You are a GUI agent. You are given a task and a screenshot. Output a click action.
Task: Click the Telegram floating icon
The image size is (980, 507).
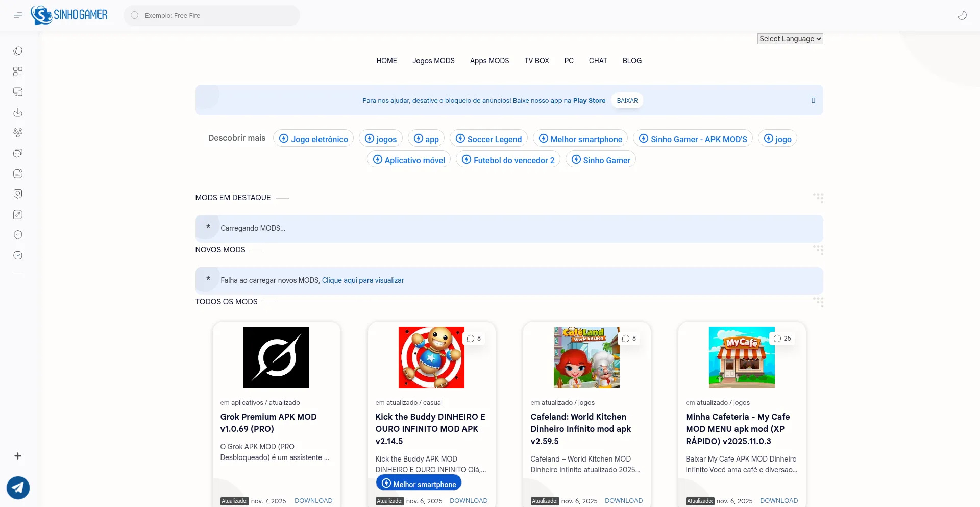(x=18, y=488)
